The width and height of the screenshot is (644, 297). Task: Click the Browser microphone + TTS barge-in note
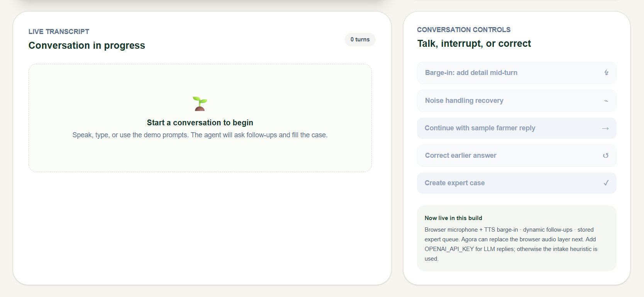pos(511,244)
